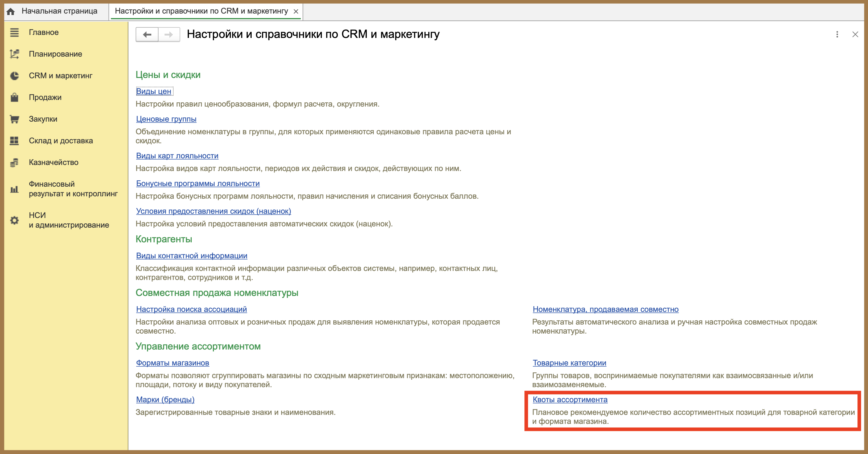The width and height of the screenshot is (868, 454).
Task: Click the Цены и скидки section heading
Action: pos(168,75)
